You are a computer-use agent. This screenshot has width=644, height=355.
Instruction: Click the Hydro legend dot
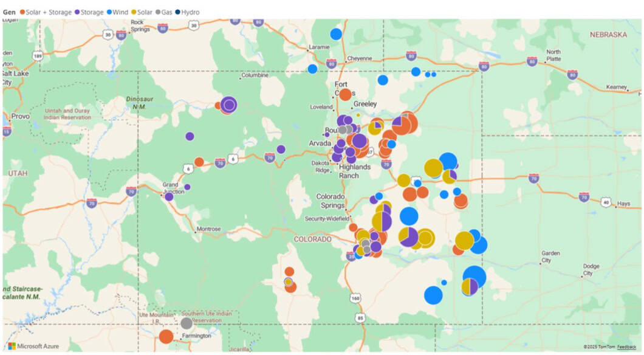[178, 12]
